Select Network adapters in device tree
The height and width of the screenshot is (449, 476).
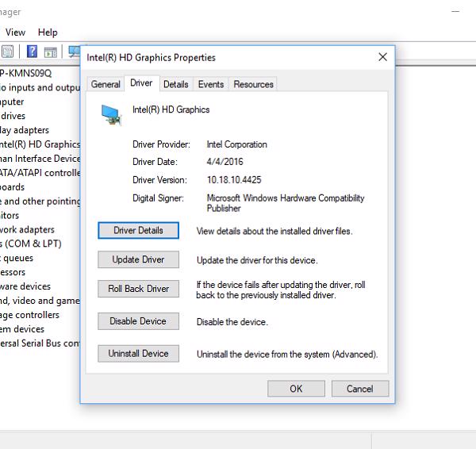tap(27, 230)
